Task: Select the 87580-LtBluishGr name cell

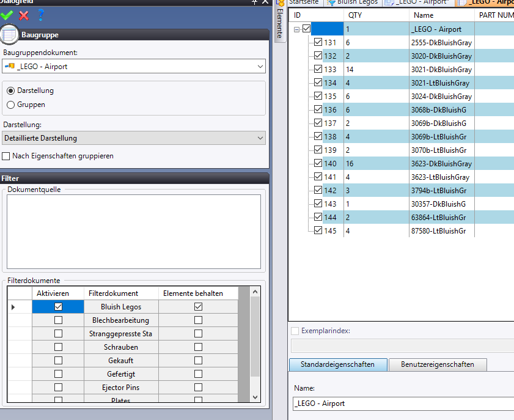Action: (x=441, y=230)
